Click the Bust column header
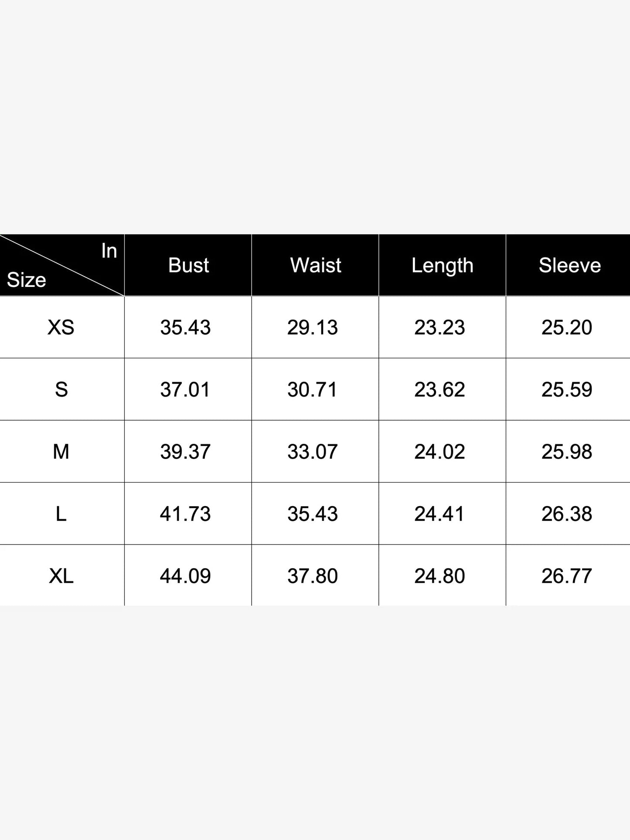This screenshot has width=630, height=840. click(188, 265)
